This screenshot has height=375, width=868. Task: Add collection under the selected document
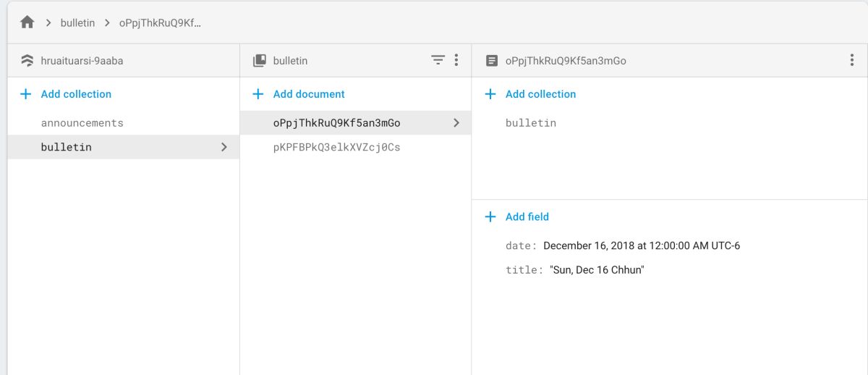[x=540, y=94]
